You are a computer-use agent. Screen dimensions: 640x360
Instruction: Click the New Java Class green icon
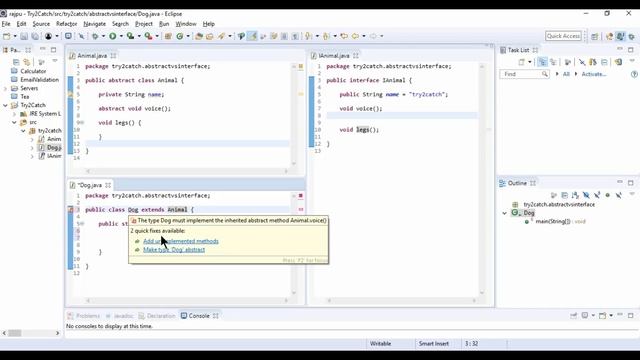(x=180, y=36)
